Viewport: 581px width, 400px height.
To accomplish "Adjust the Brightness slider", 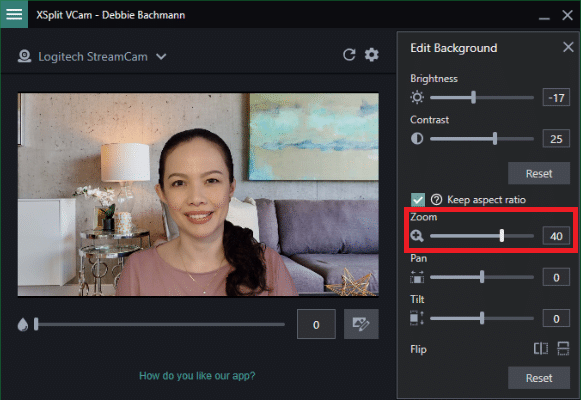I will [482, 97].
